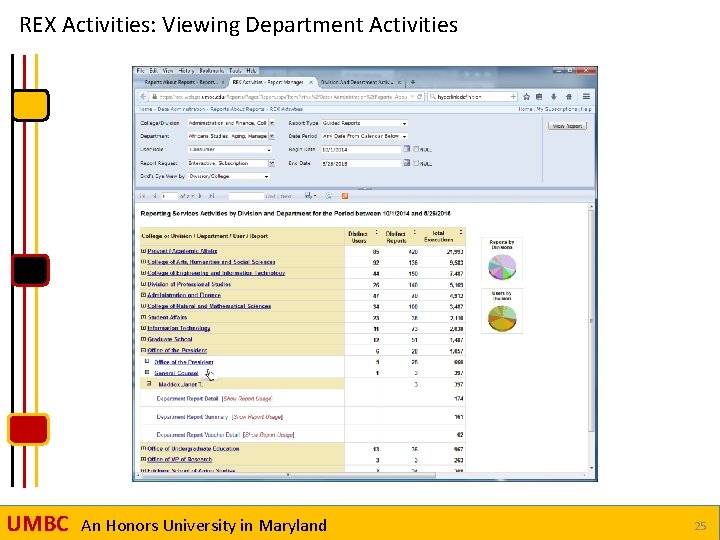This screenshot has width=720, height=540.
Task: Click the Reports by Divisions pie chart
Action: [502, 267]
